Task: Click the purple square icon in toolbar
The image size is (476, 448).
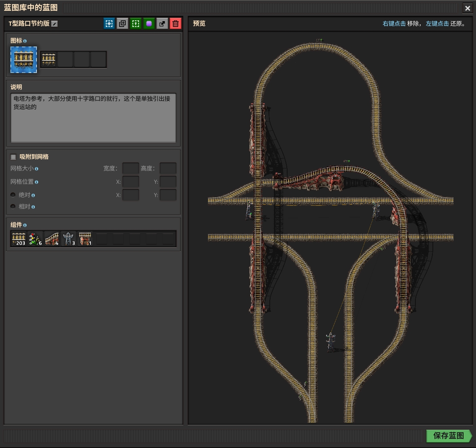Action: (x=149, y=24)
